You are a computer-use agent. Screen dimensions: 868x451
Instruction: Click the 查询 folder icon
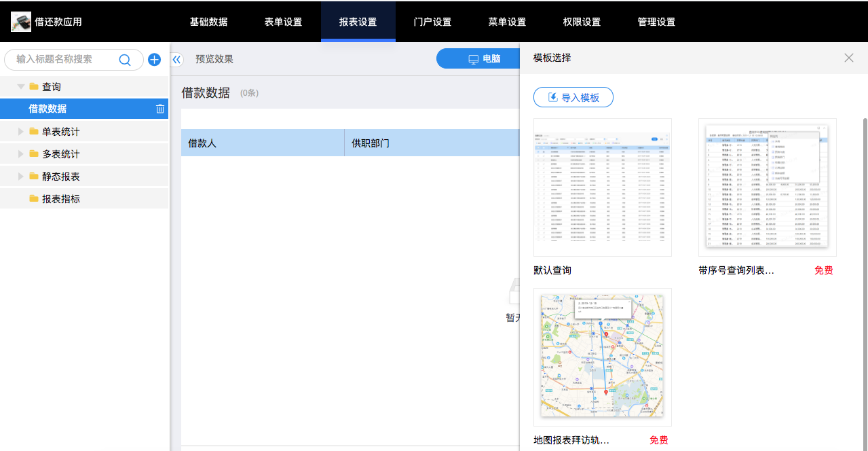(34, 86)
